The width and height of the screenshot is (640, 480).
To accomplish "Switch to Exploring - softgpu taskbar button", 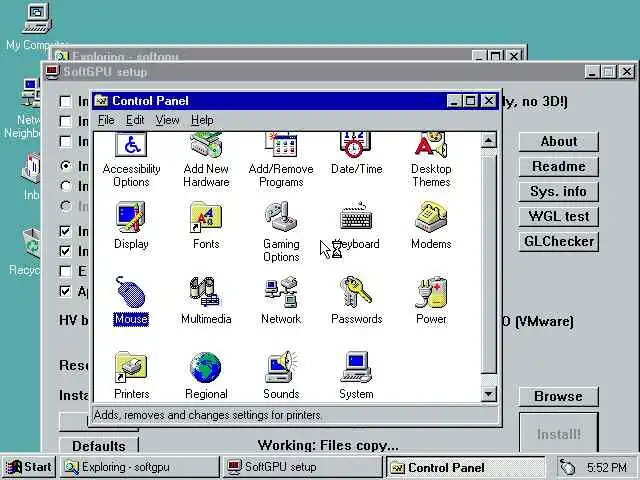I will [x=140, y=467].
